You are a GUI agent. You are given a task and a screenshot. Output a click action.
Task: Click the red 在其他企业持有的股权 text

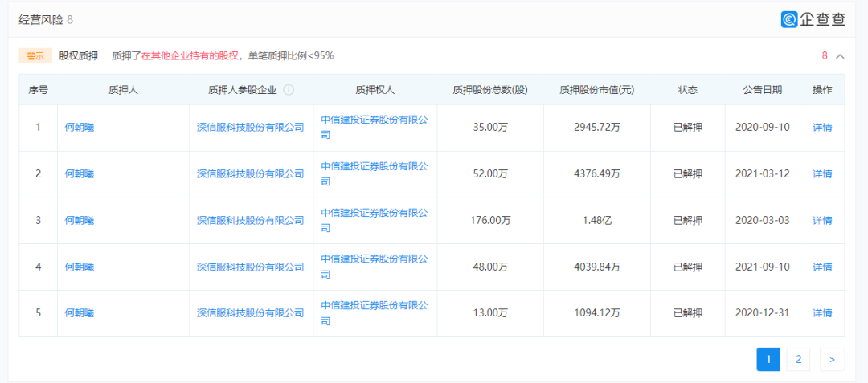tap(190, 56)
